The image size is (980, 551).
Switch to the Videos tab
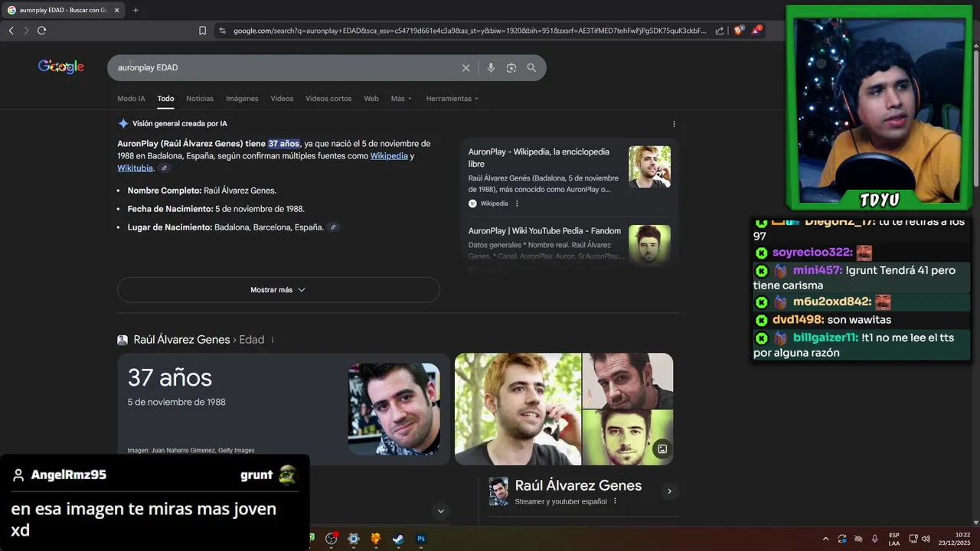tap(282, 99)
